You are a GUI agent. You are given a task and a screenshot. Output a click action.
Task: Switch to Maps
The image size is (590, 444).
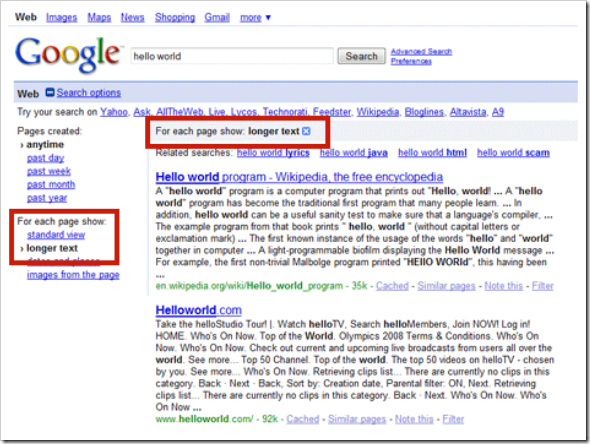(99, 17)
